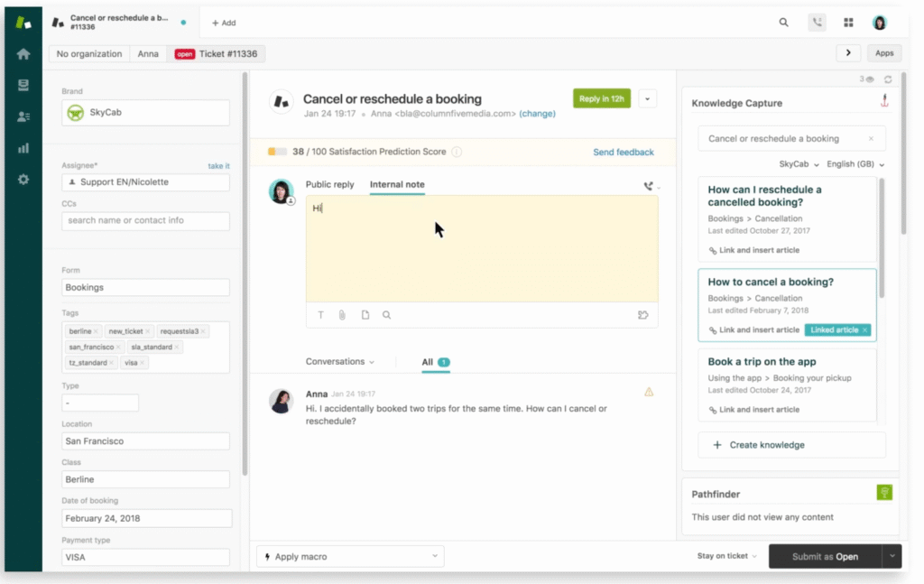This screenshot has height=584, width=924.
Task: Remove the Linked article badge
Action: click(x=864, y=330)
